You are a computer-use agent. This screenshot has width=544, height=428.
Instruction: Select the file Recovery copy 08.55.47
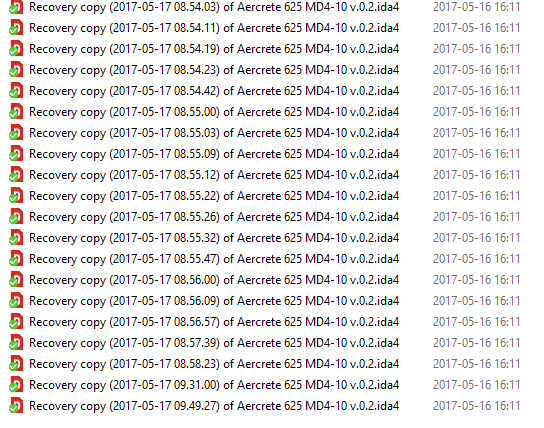point(214,259)
